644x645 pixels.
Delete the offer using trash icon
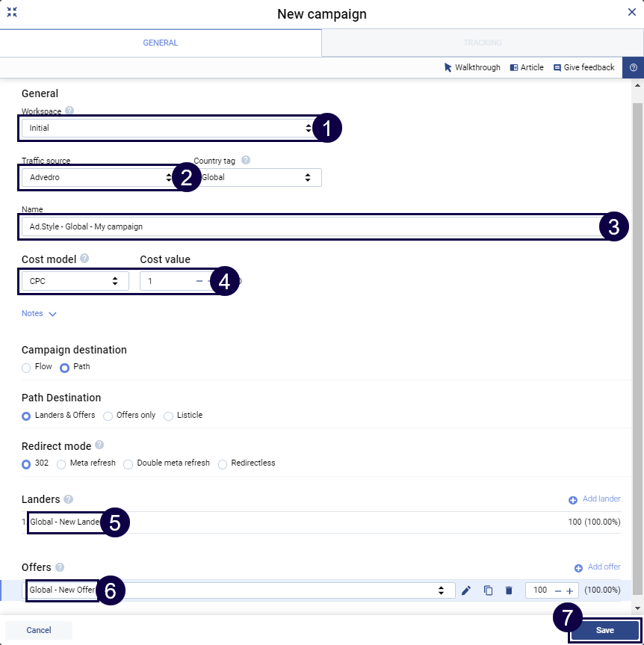509,590
